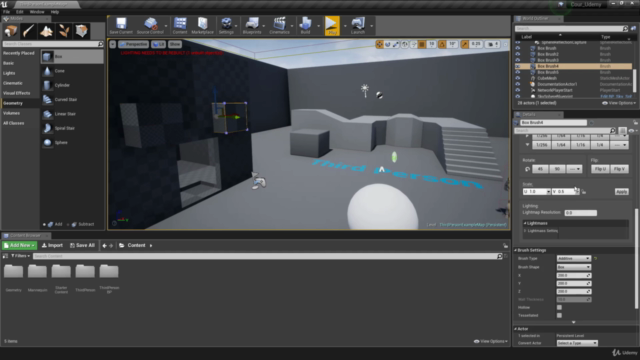
Task: Click Save All in Content Browser
Action: coord(82,245)
